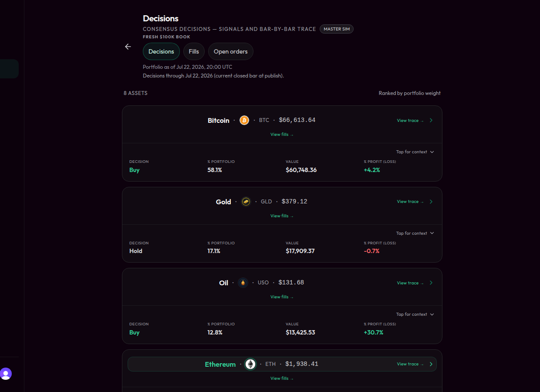
Task: Click the Bitcoin asset name
Action: [x=219, y=121]
